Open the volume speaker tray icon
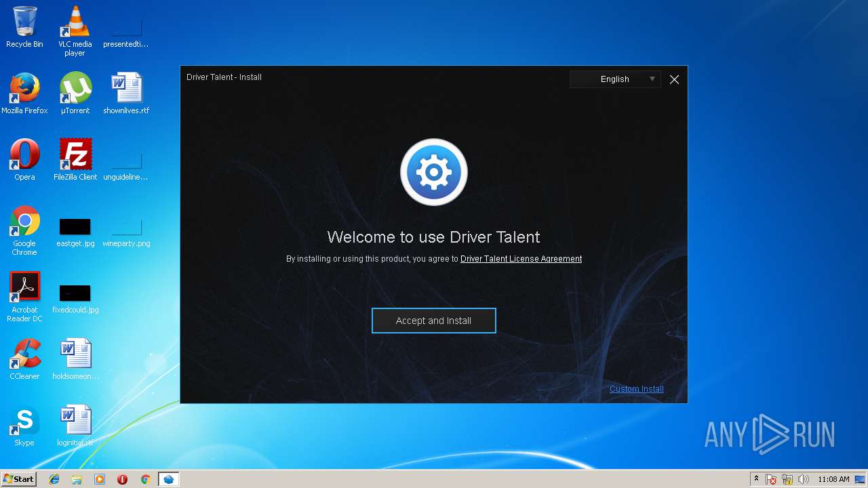 [x=804, y=479]
